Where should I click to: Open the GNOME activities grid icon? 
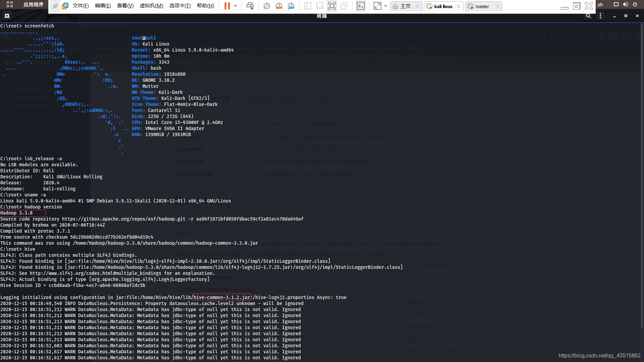point(10,4)
